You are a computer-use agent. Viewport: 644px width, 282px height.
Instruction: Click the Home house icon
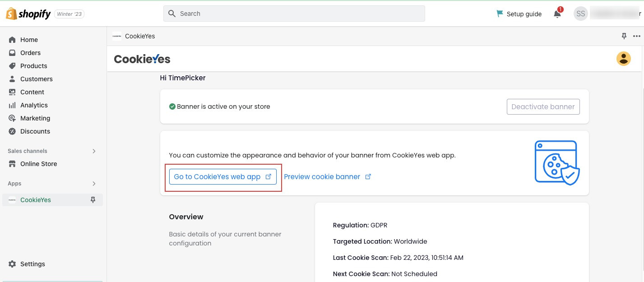(x=12, y=40)
